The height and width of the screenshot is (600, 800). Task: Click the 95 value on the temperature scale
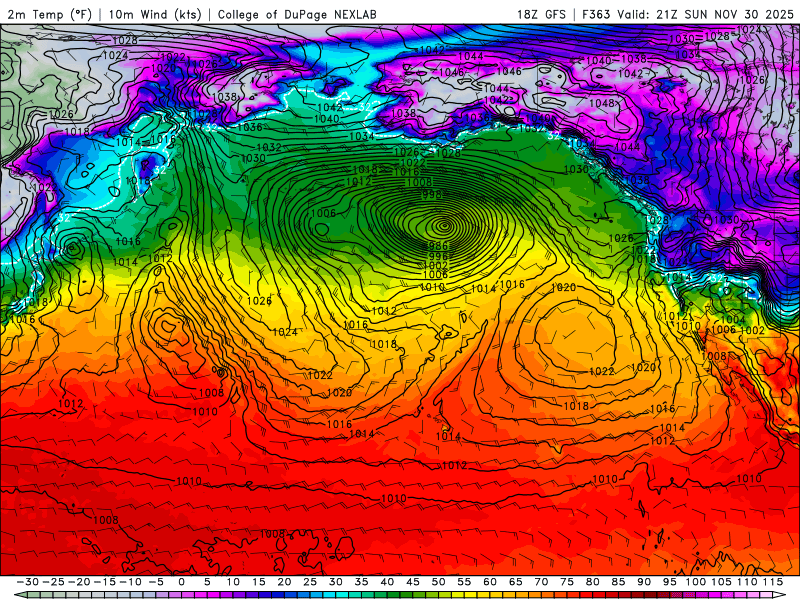pyautogui.click(x=669, y=582)
